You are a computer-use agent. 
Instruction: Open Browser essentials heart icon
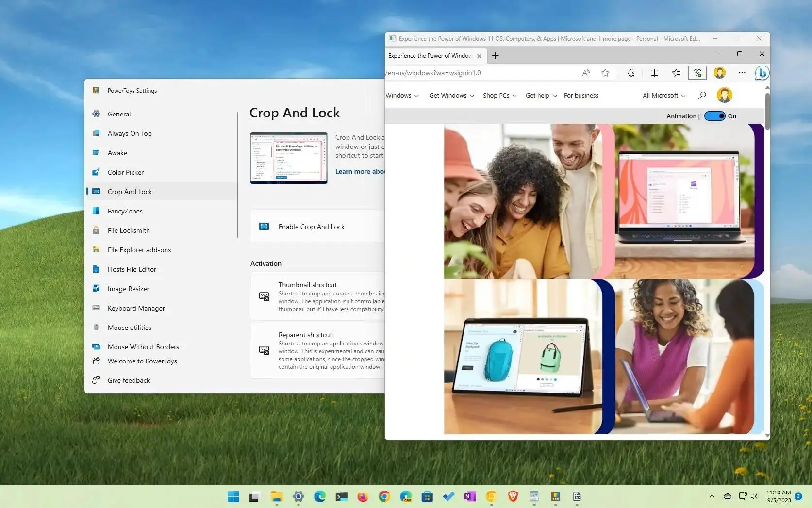[697, 73]
